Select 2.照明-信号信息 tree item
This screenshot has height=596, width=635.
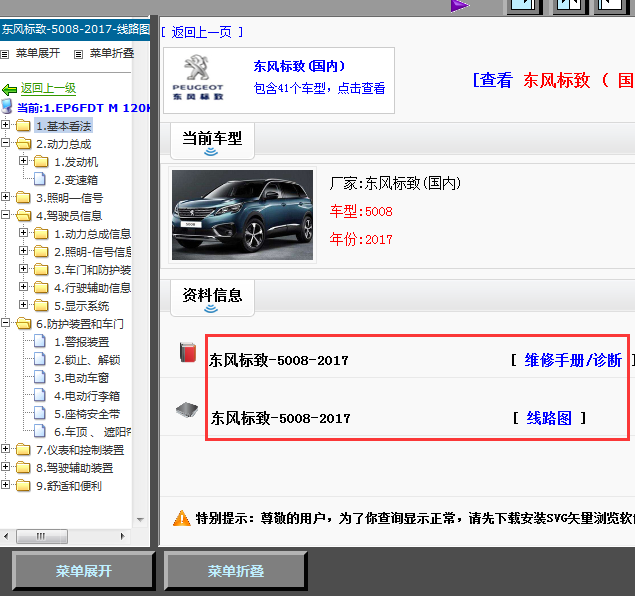click(93, 252)
